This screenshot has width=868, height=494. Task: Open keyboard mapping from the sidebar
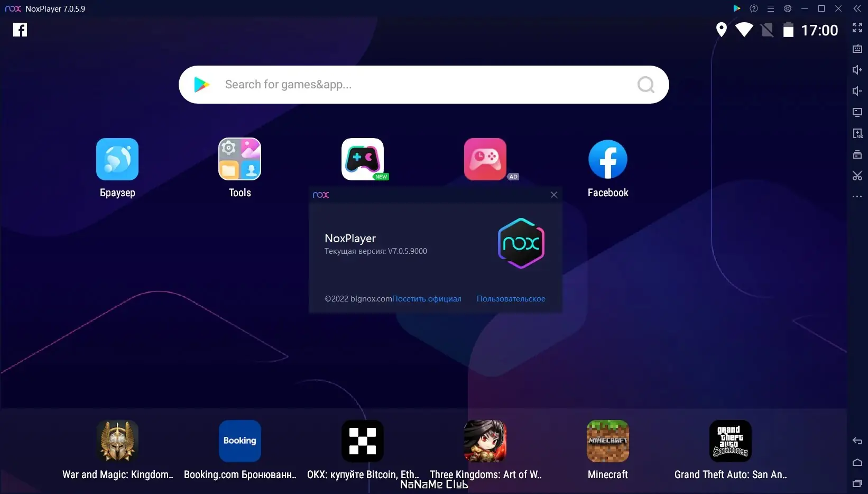[857, 49]
